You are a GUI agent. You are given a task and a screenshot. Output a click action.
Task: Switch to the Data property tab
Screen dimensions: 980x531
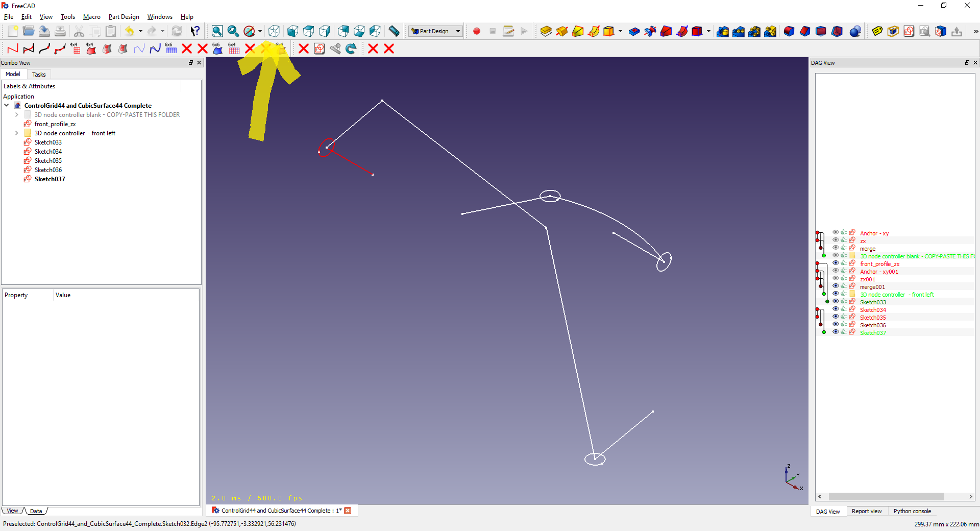36,511
